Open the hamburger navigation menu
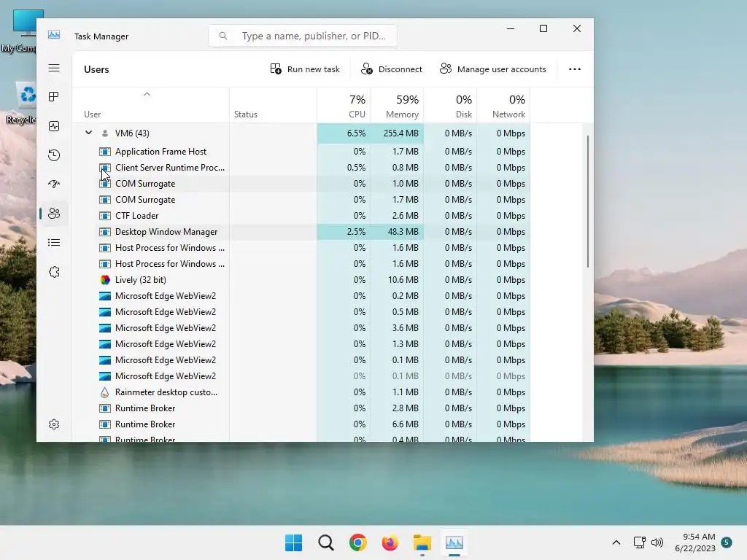Screen dimensions: 747x560 [54, 68]
